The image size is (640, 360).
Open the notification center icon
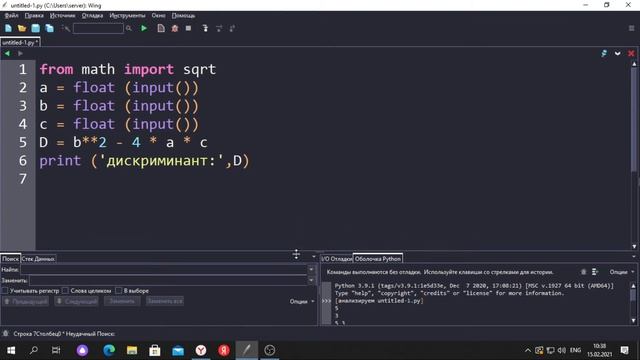pos(624,350)
